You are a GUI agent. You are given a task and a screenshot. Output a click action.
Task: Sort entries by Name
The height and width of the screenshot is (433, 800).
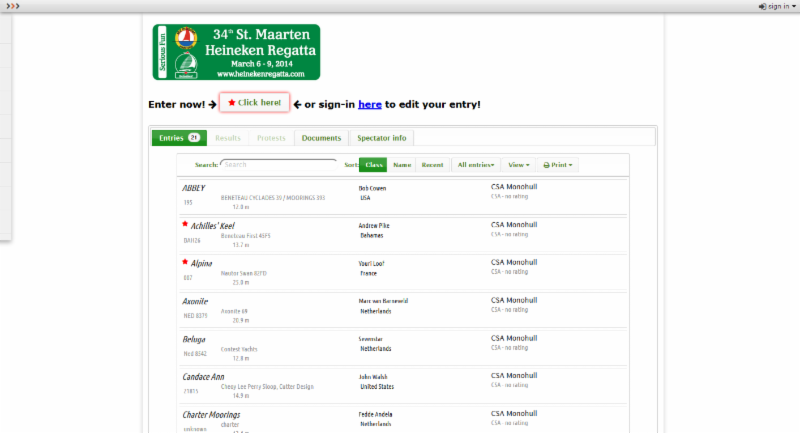[x=402, y=164]
